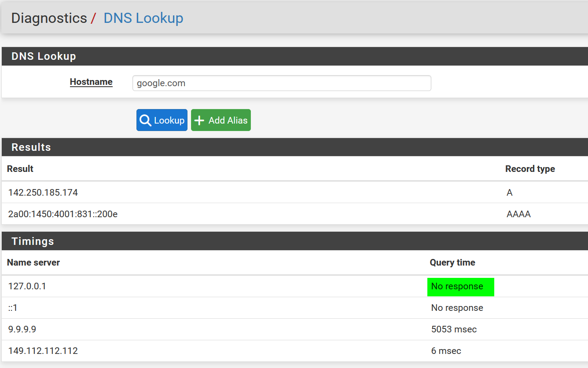The height and width of the screenshot is (368, 588).
Task: Click the dark DNS Lookup panel heading
Action: tap(44, 56)
